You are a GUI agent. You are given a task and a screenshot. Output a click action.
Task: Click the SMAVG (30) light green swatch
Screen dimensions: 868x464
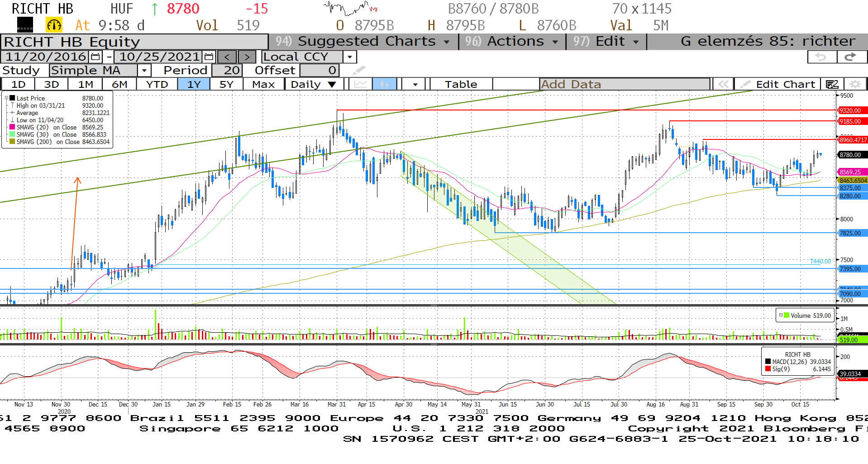click(x=12, y=134)
